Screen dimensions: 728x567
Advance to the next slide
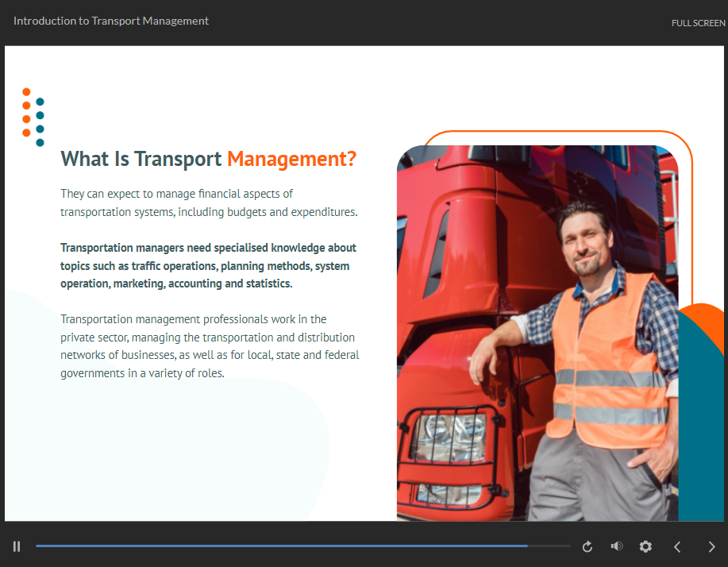(x=711, y=546)
